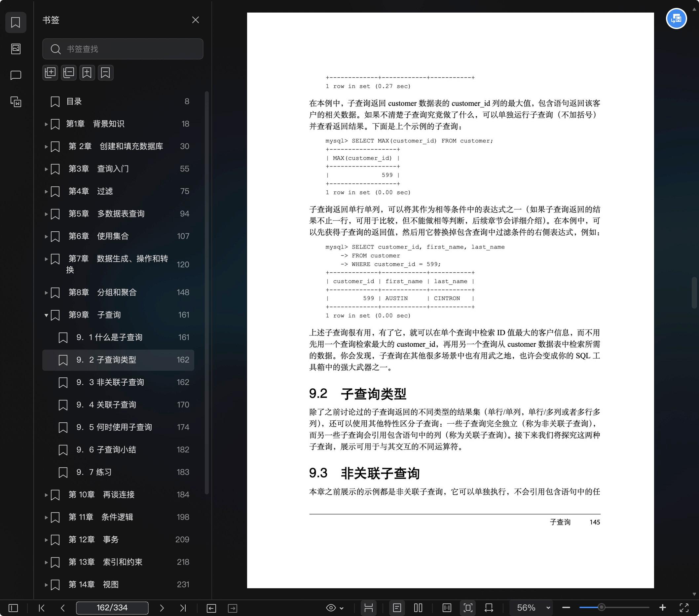
Task: Click the document vertical scrollbar thumb
Action: tap(694, 292)
